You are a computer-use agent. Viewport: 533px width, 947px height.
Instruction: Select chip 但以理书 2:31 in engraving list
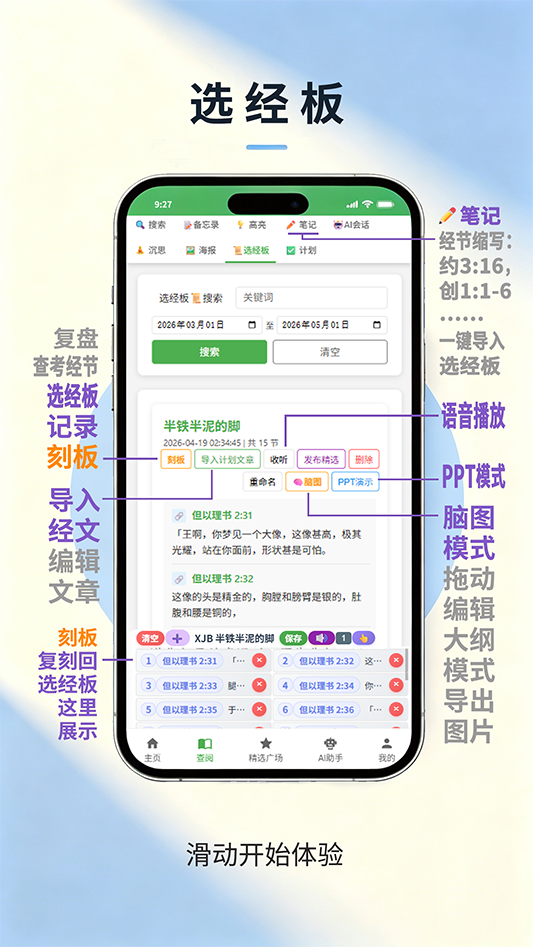pyautogui.click(x=190, y=661)
